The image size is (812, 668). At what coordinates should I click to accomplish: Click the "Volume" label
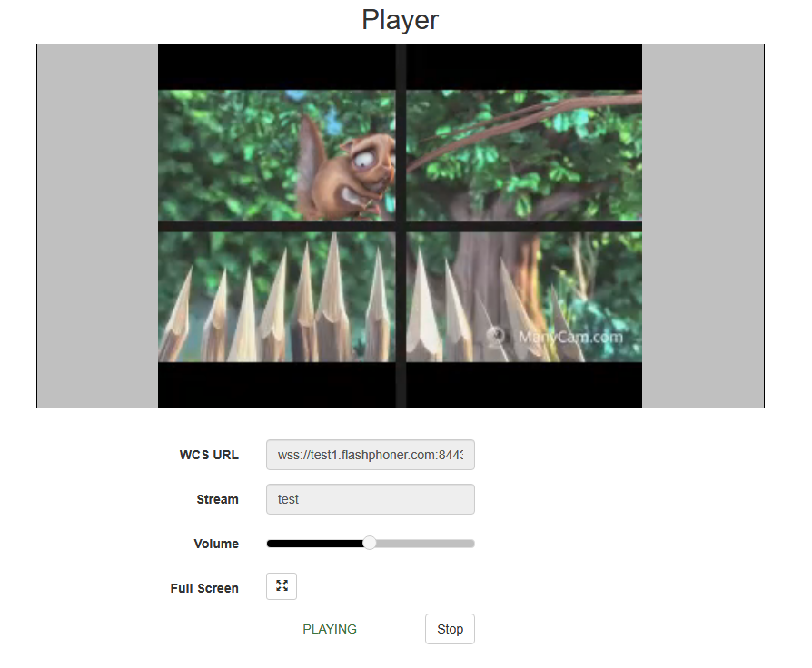point(216,544)
